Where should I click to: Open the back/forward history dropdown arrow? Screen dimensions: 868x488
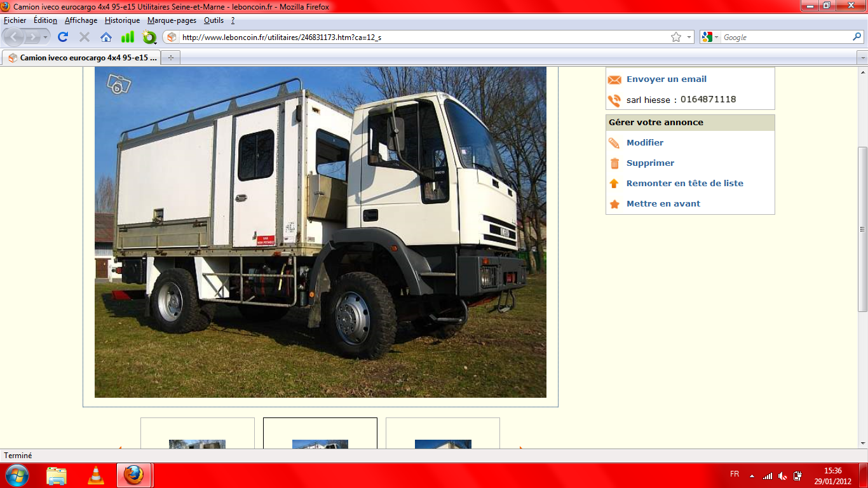(x=46, y=37)
